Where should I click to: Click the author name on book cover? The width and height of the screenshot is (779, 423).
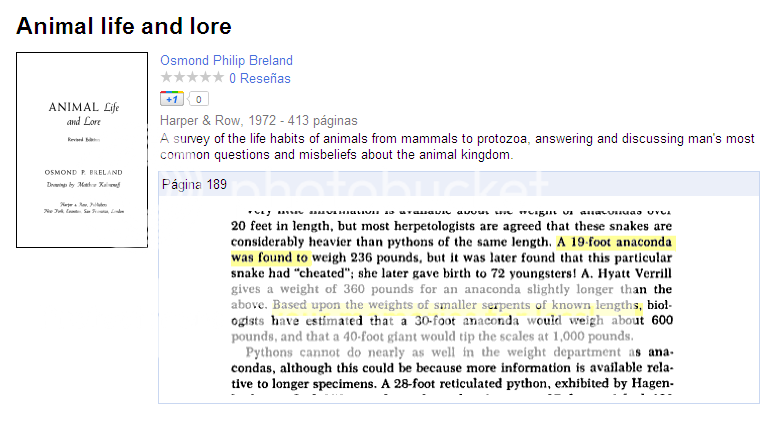coord(83,172)
